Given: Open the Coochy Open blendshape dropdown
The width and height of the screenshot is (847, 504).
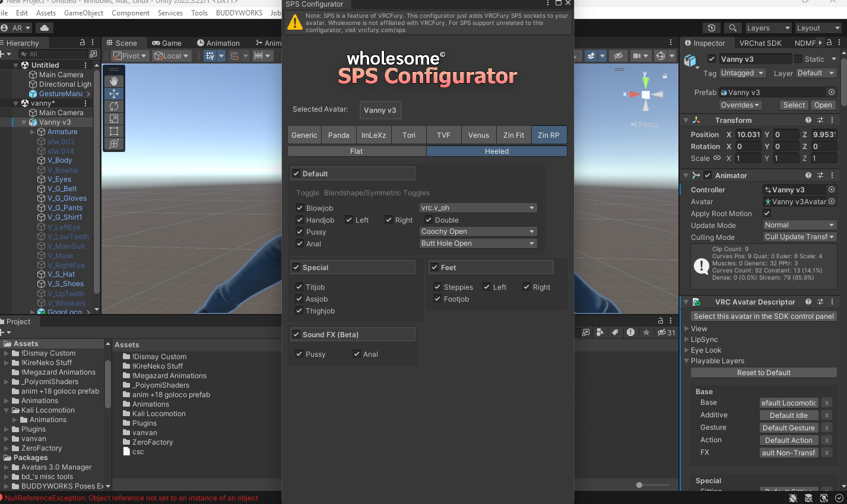Looking at the screenshot, I should click(478, 232).
